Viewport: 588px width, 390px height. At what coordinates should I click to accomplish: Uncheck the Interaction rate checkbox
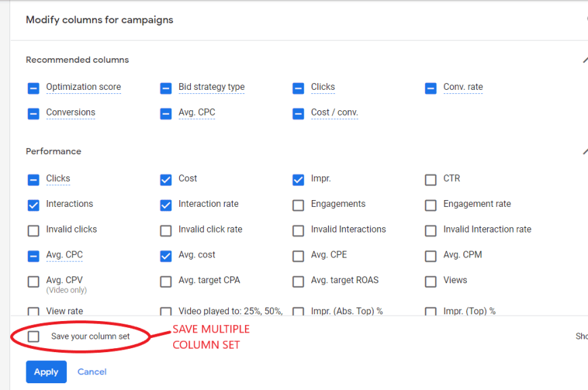[x=166, y=205]
